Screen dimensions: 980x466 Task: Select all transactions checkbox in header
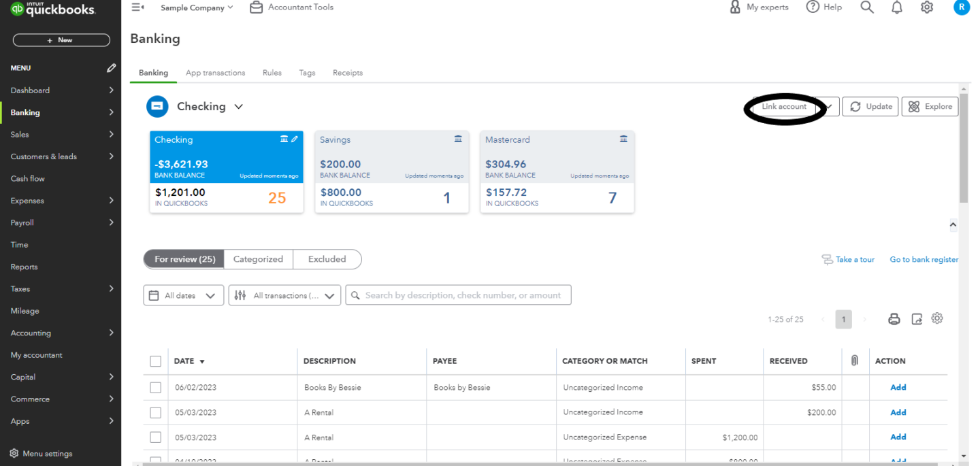156,361
